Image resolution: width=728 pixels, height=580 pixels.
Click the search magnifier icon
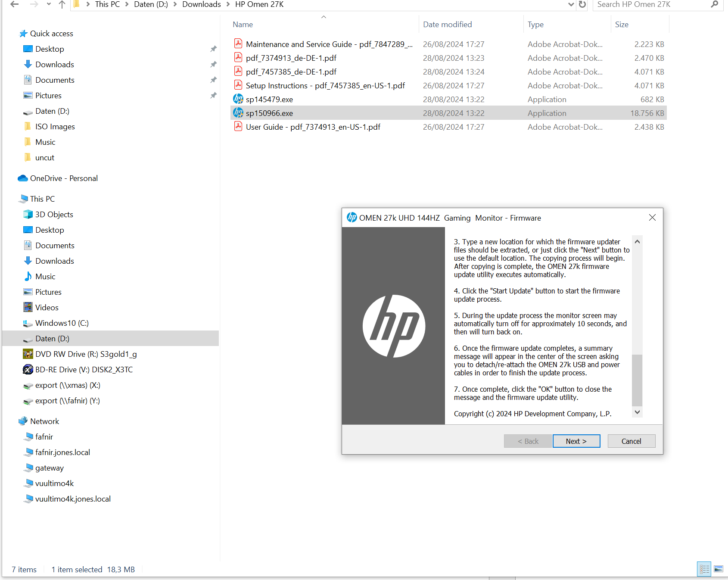click(714, 5)
